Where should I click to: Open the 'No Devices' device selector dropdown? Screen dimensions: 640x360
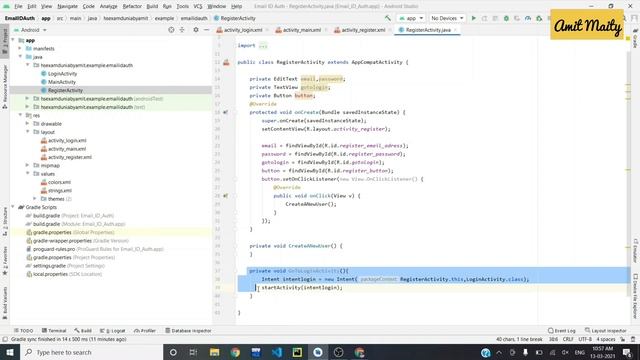click(x=447, y=18)
